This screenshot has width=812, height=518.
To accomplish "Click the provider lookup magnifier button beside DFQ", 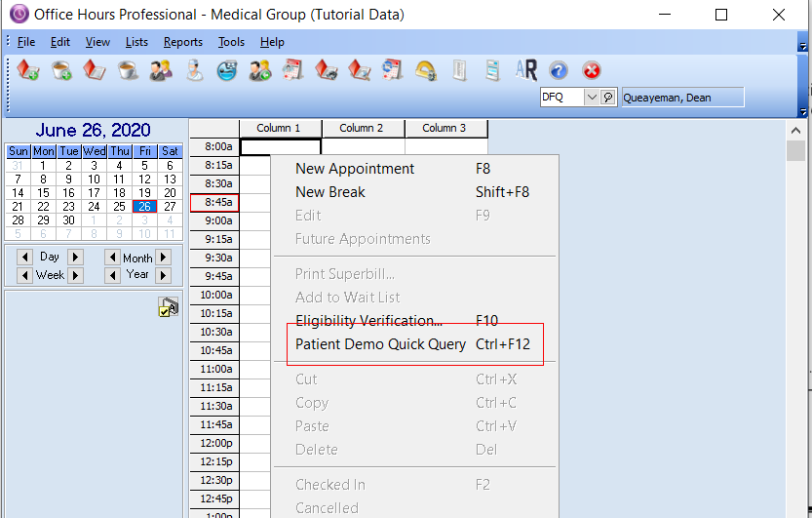I will pos(608,97).
